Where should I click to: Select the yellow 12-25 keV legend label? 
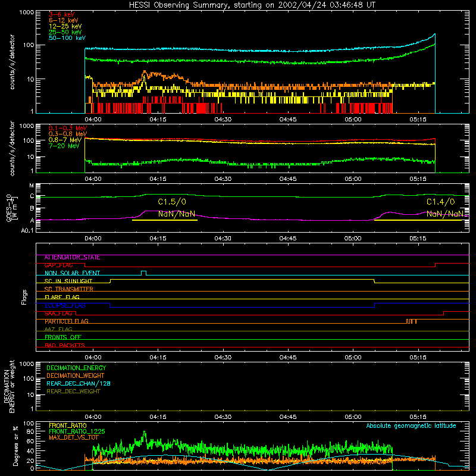point(65,26)
